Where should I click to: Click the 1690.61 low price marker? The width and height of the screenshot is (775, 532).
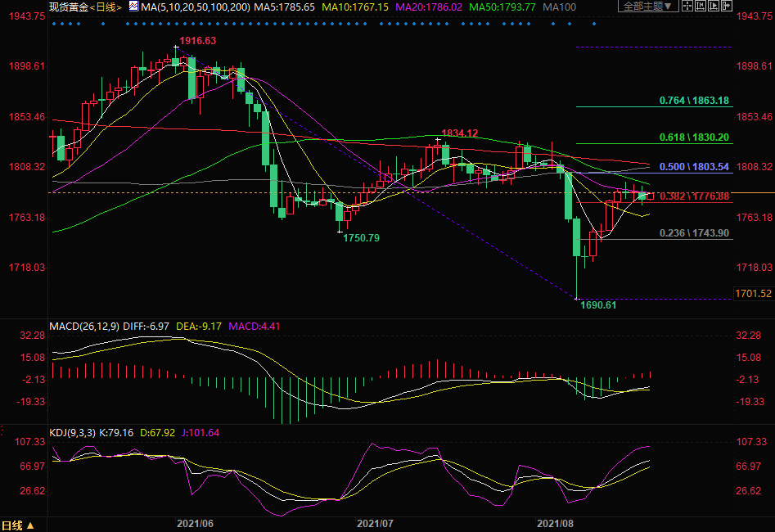click(598, 304)
